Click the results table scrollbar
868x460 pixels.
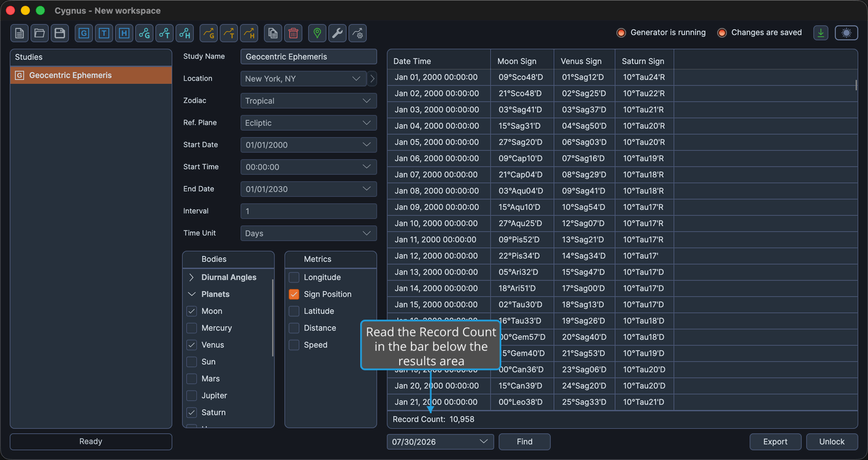(x=856, y=85)
